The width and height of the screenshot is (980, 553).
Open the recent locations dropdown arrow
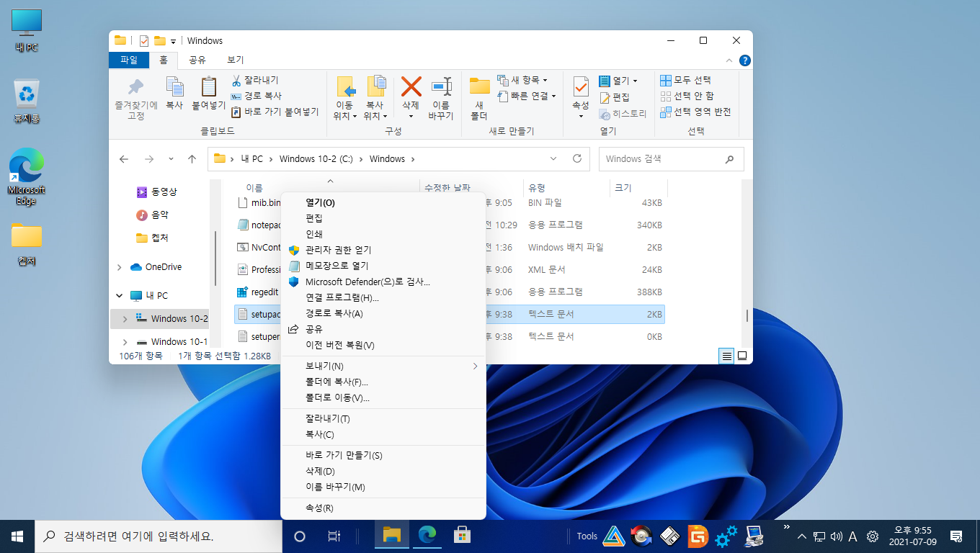(171, 158)
